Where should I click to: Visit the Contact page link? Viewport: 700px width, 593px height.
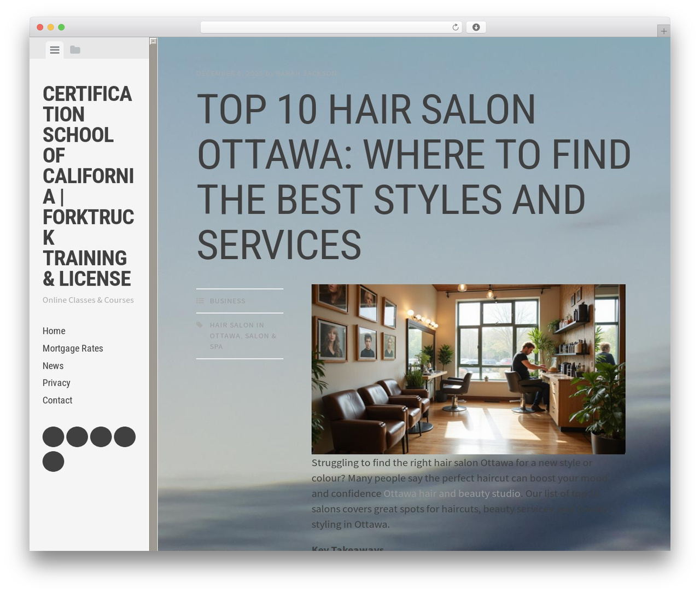[x=57, y=400]
